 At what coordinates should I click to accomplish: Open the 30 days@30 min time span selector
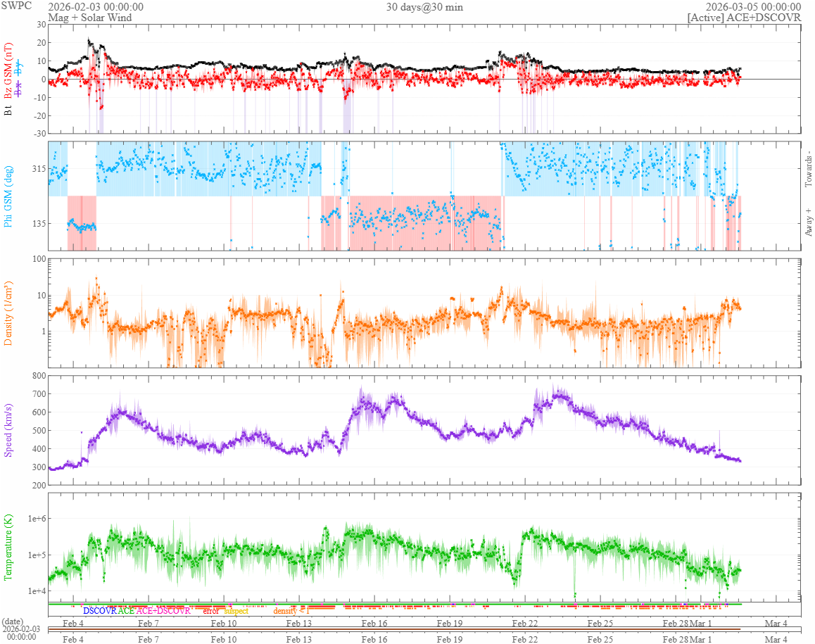pos(424,7)
